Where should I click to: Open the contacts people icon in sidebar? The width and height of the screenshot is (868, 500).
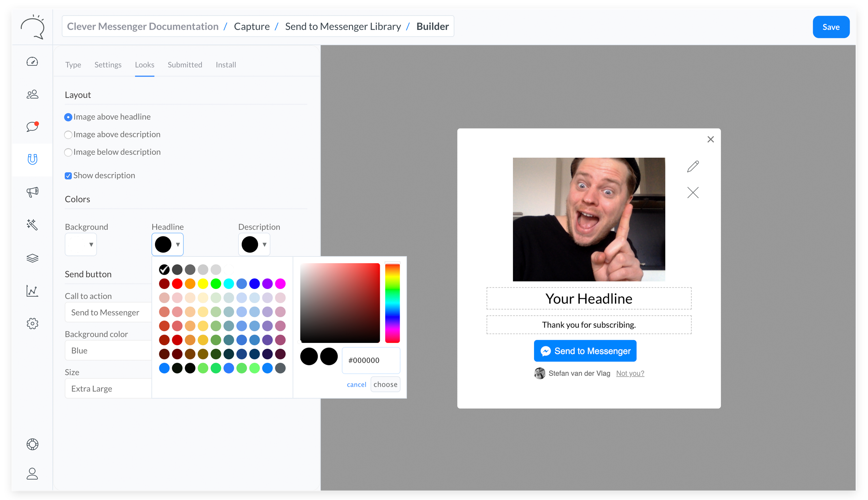pos(32,94)
